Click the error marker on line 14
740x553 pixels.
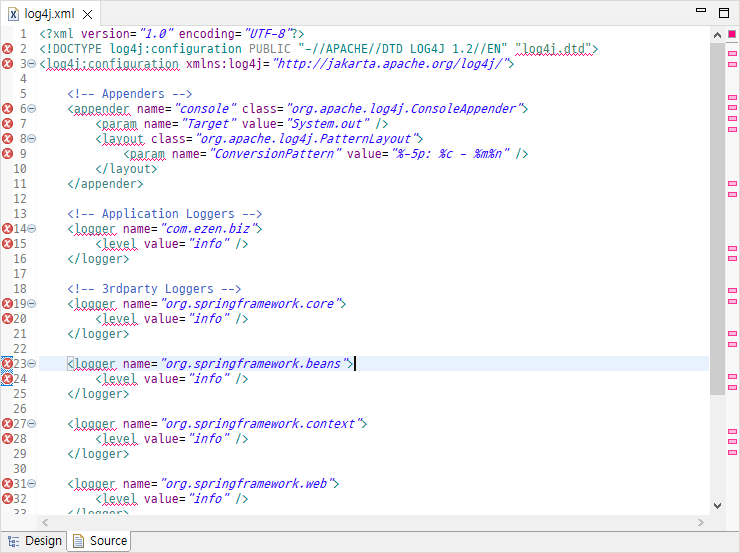(8, 229)
